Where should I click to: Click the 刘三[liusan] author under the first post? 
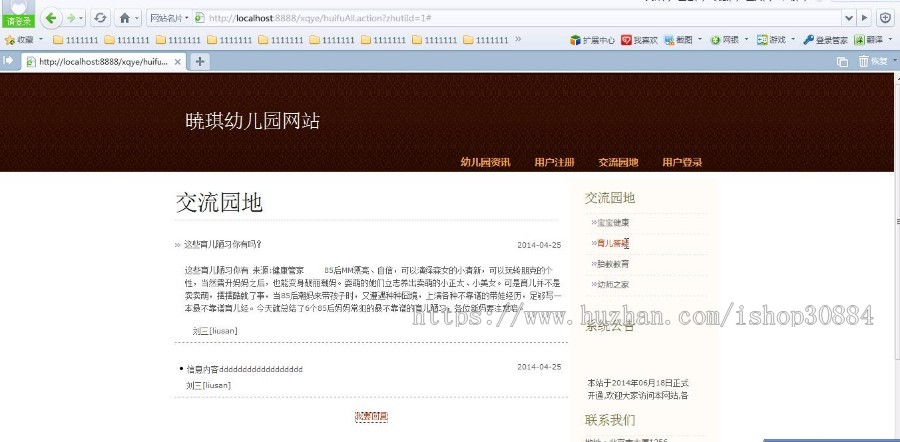215,331
